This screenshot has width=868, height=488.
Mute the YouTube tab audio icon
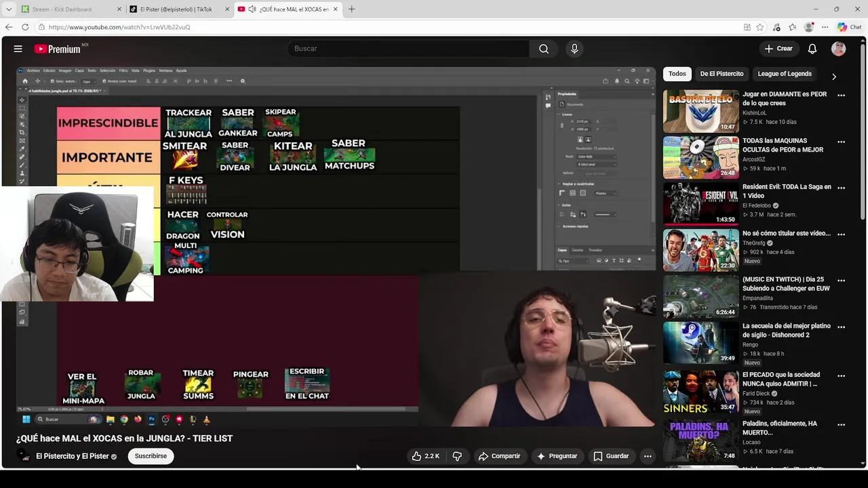point(252,9)
